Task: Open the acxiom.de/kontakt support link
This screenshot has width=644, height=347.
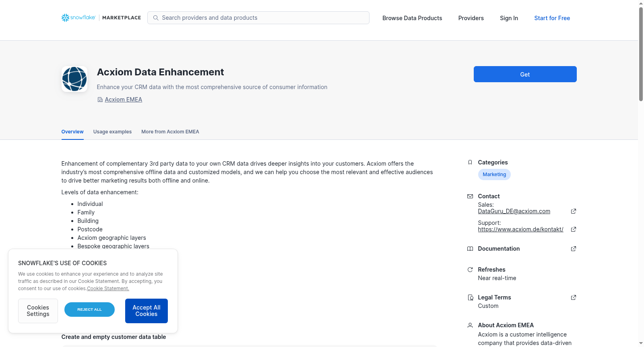Action: click(520, 229)
